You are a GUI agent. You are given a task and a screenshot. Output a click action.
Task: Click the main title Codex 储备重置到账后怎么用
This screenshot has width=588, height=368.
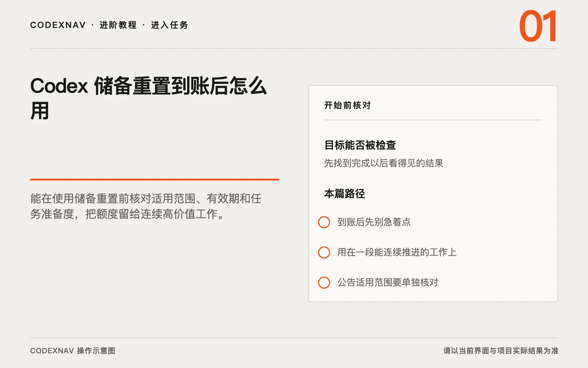tap(148, 98)
